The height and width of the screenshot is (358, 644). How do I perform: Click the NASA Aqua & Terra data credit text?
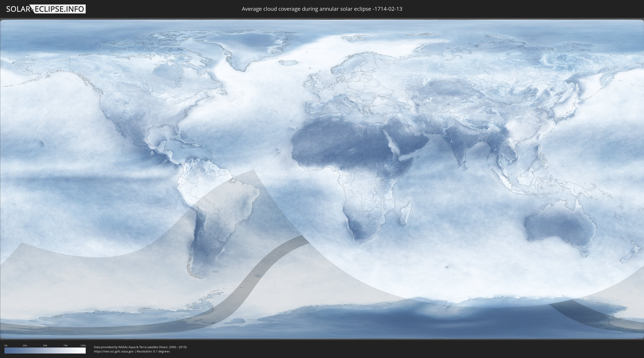[140, 347]
